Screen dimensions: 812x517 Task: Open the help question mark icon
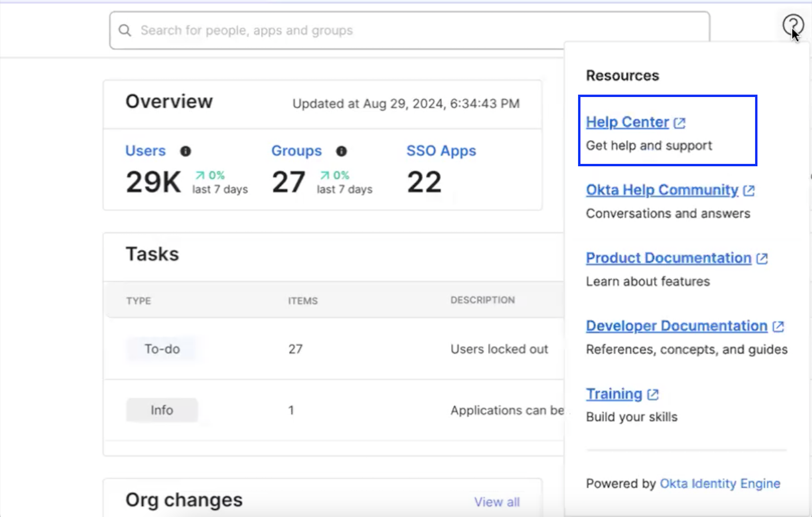coord(793,25)
